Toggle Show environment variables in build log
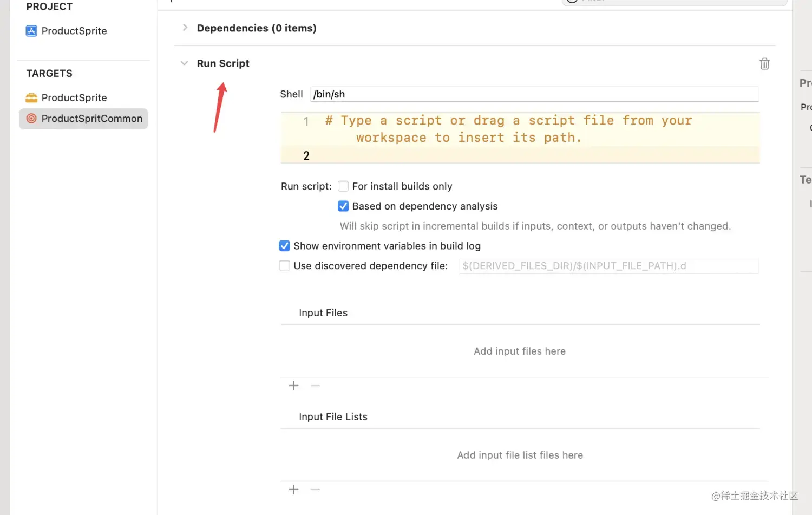Screen dimensions: 812x515 (284, 246)
